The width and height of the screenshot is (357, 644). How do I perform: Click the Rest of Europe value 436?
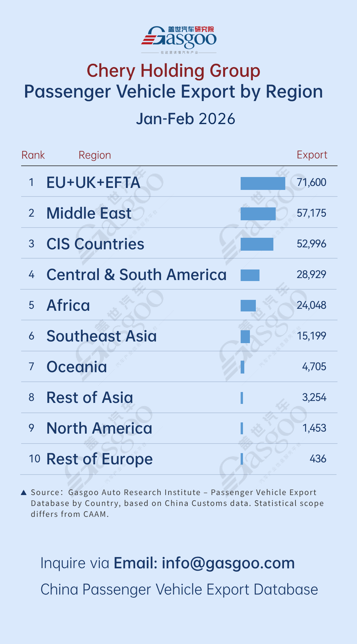pos(318,459)
